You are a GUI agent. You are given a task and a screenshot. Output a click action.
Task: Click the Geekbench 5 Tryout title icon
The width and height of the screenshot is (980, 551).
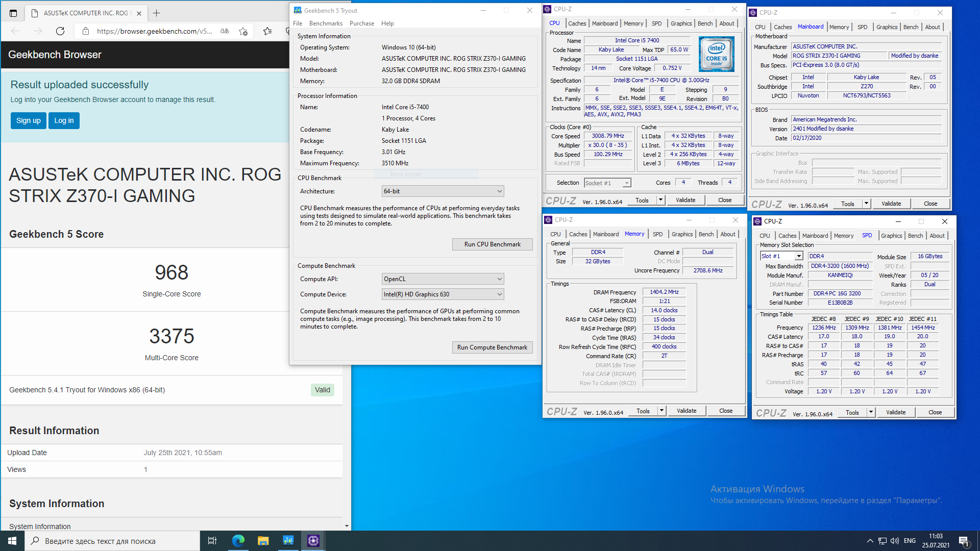tap(298, 10)
